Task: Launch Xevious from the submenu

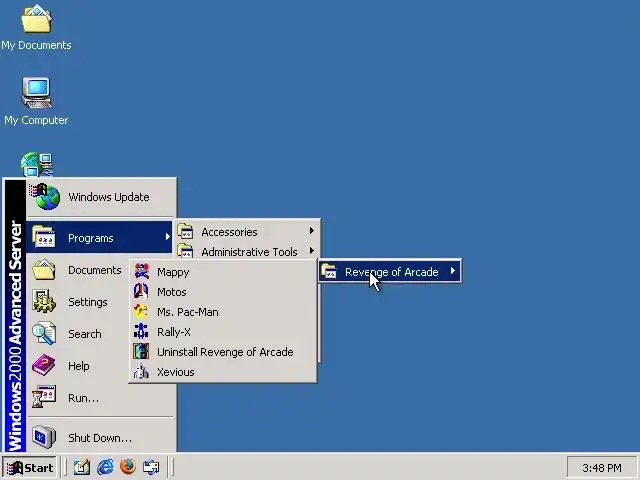Action: [x=223, y=372]
